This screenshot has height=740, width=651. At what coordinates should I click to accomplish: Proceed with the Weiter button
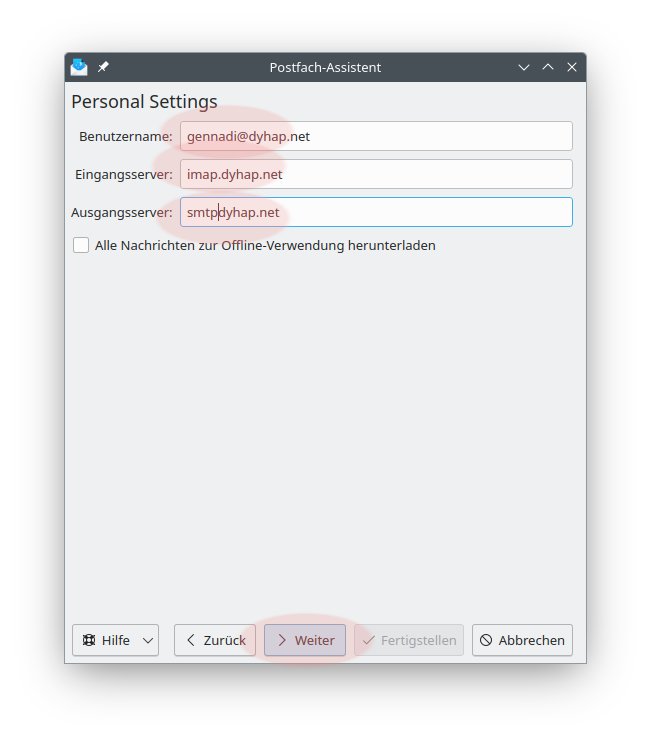(x=305, y=640)
